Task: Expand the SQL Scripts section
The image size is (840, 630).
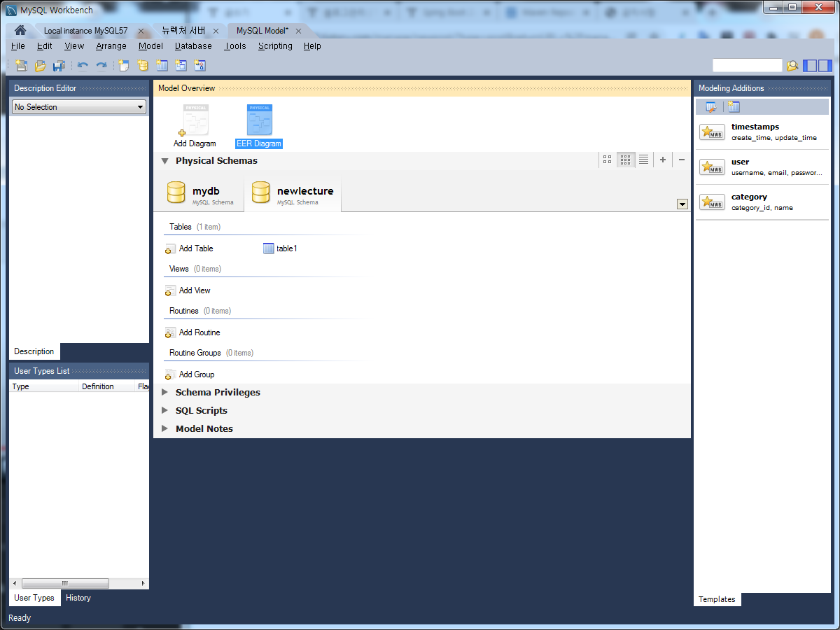Action: coord(165,411)
